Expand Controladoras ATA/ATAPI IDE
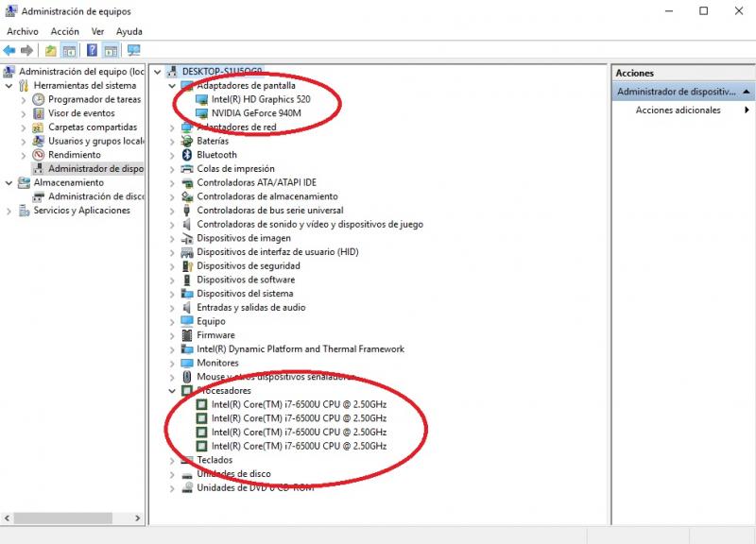Image resolution: width=756 pixels, height=544 pixels. pos(172,182)
